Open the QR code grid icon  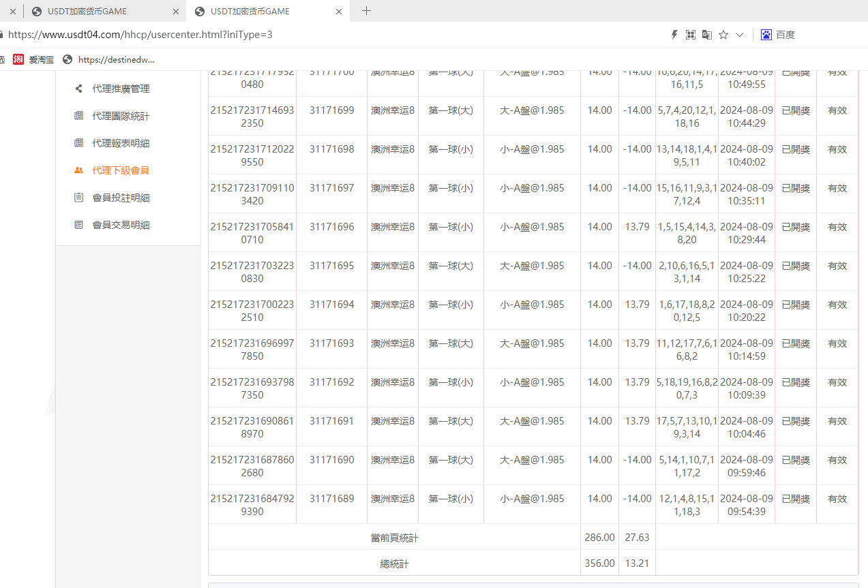(691, 35)
